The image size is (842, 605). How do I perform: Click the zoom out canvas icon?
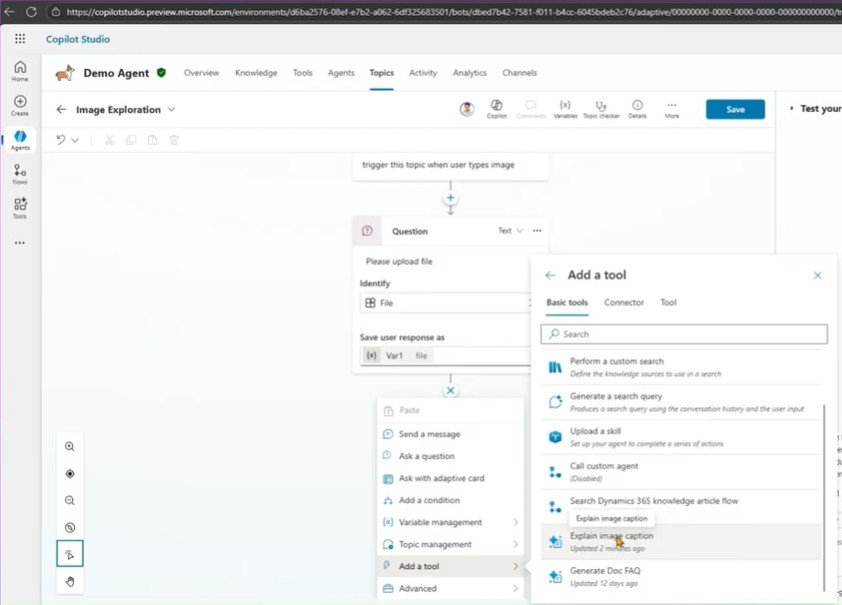(70, 500)
